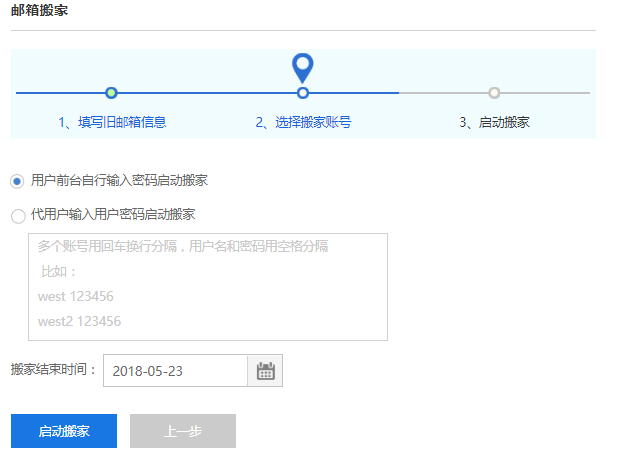Click the gray step 3 circle node
This screenshot has width=617, height=473.
(494, 93)
